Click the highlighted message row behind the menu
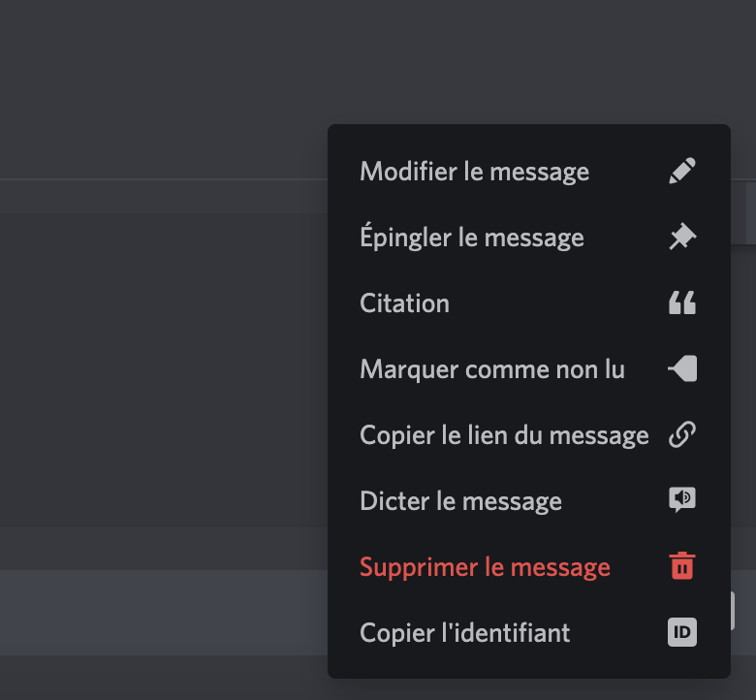 pos(164,613)
